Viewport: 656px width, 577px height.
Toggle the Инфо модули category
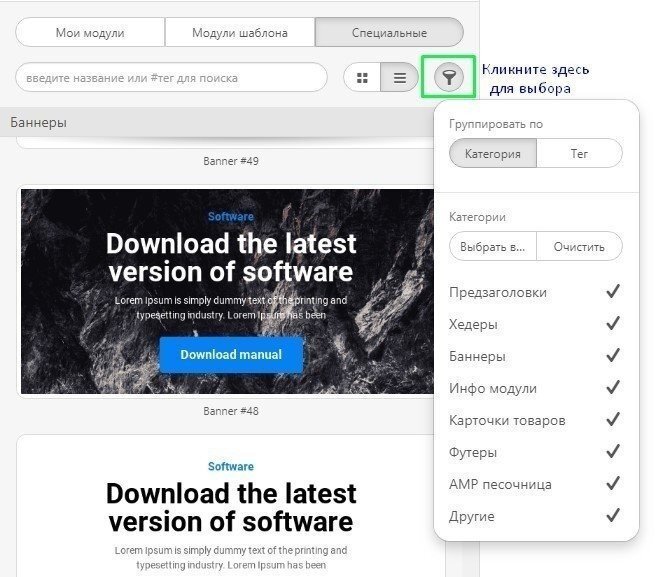click(x=613, y=388)
